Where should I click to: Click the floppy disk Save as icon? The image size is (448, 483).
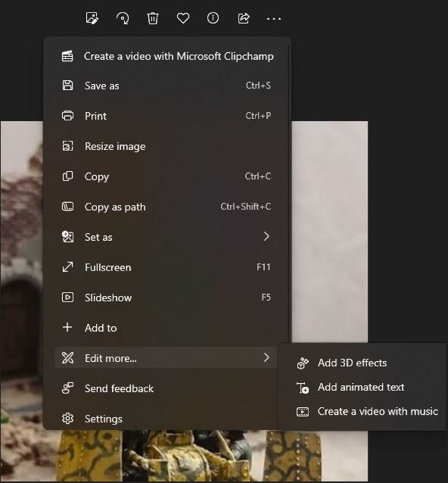click(x=67, y=86)
